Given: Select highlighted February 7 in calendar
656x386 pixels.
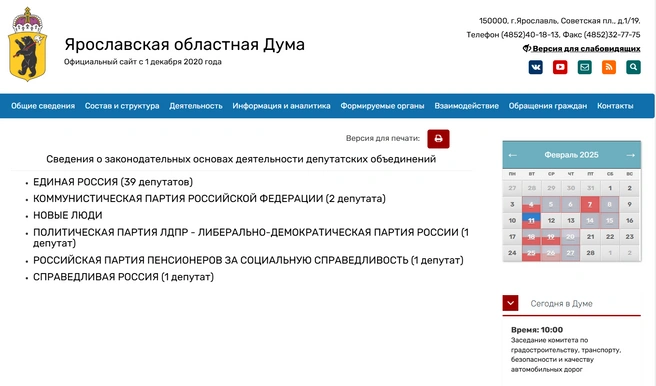Looking at the screenshot, I should coord(590,205).
